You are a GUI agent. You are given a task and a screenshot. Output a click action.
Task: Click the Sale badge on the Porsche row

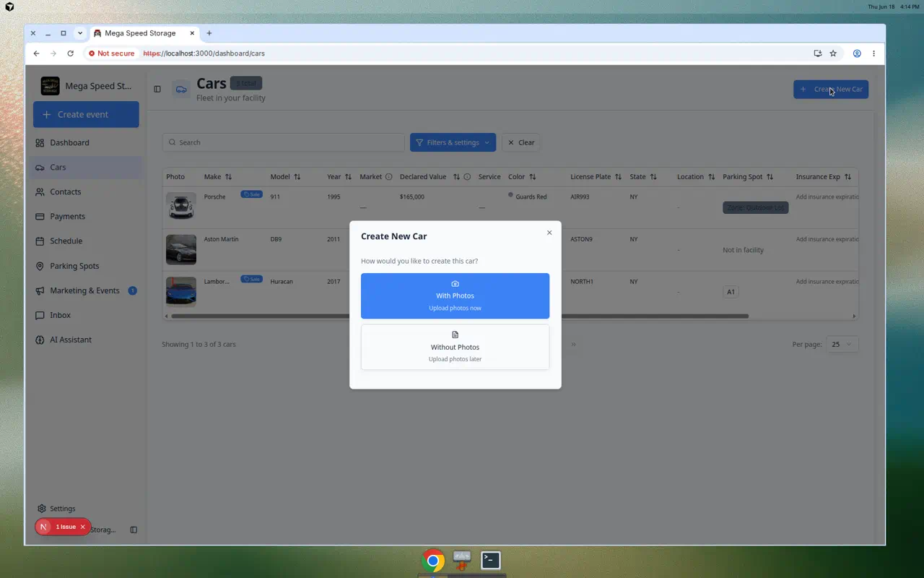[x=251, y=194]
